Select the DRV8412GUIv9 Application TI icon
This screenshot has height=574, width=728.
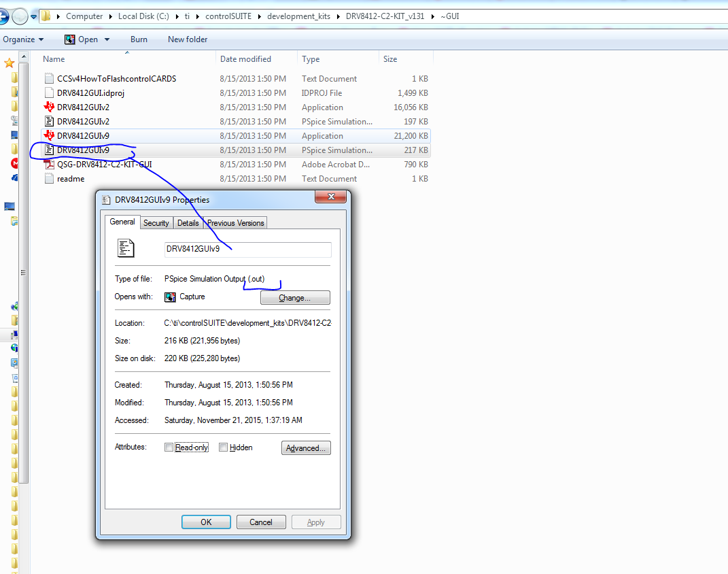tap(49, 135)
